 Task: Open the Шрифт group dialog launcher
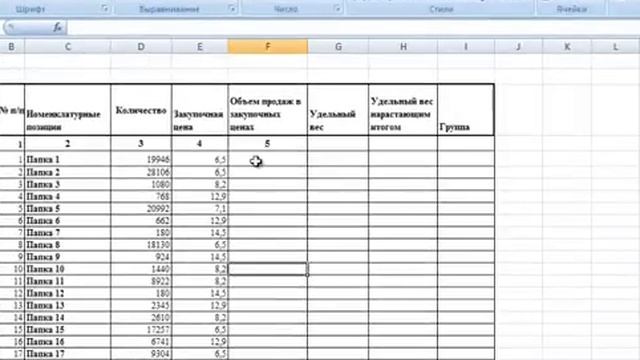tap(105, 8)
